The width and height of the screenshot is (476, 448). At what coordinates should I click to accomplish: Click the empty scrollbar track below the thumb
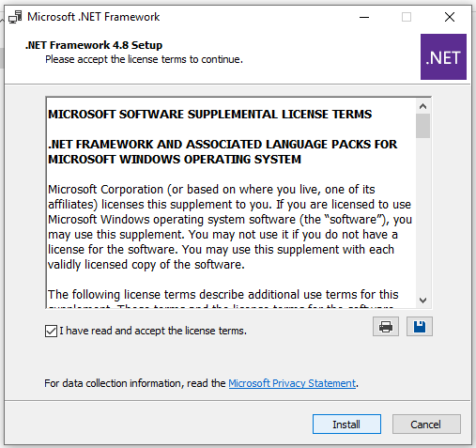tap(422, 216)
